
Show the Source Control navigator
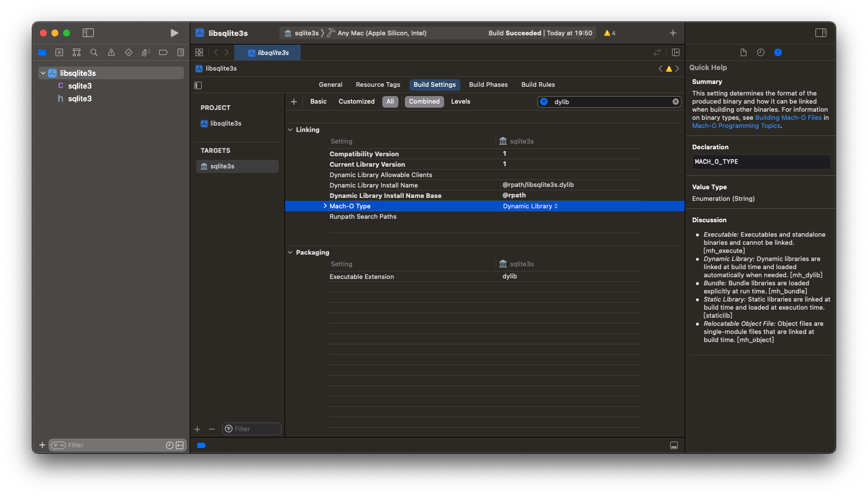pos(59,53)
